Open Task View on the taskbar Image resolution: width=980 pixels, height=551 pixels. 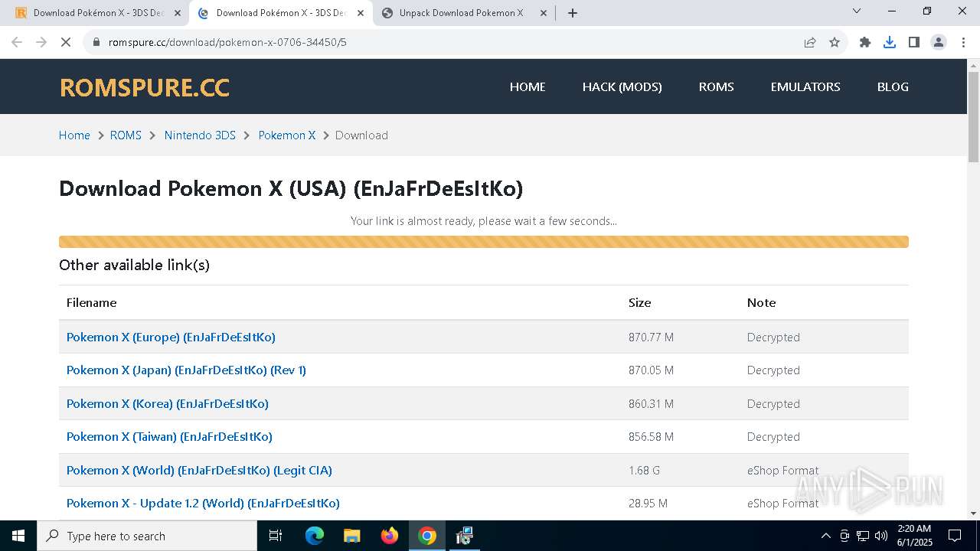[x=276, y=536]
